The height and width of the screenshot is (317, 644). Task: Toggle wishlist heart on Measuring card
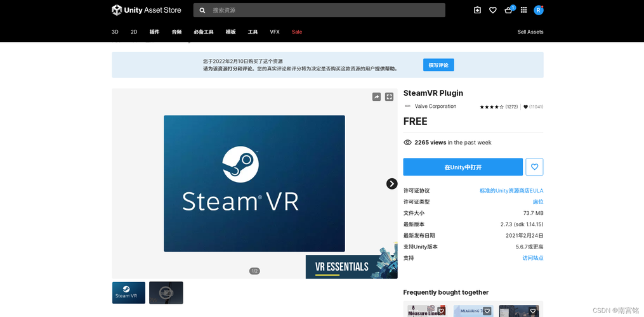[487, 311]
